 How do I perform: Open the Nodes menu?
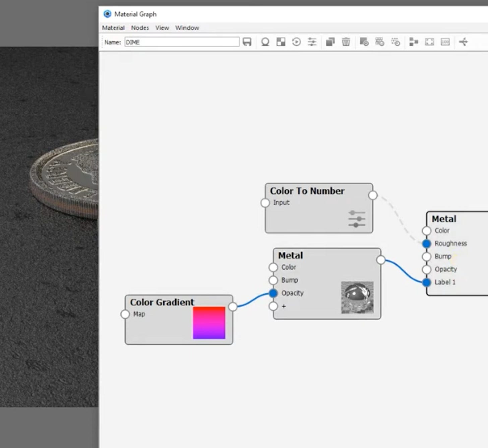point(140,28)
